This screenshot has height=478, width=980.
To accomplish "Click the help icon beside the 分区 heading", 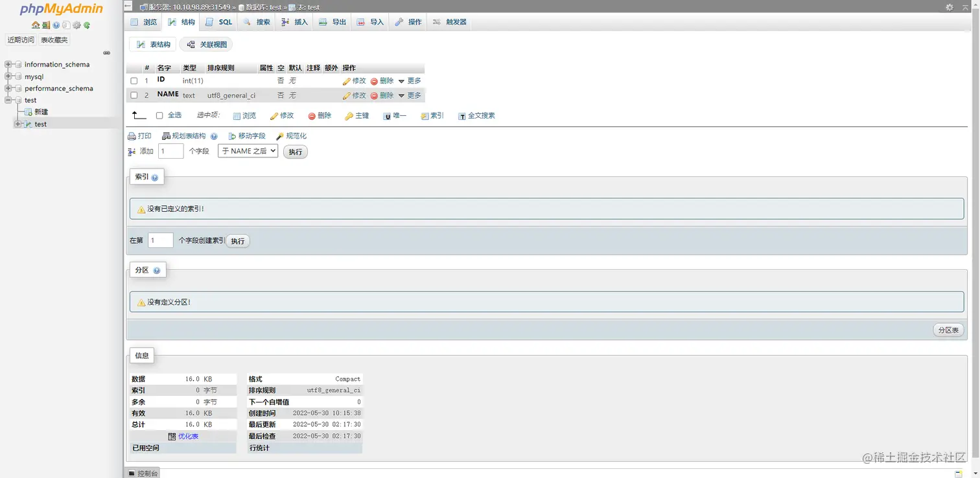I will pyautogui.click(x=157, y=271).
